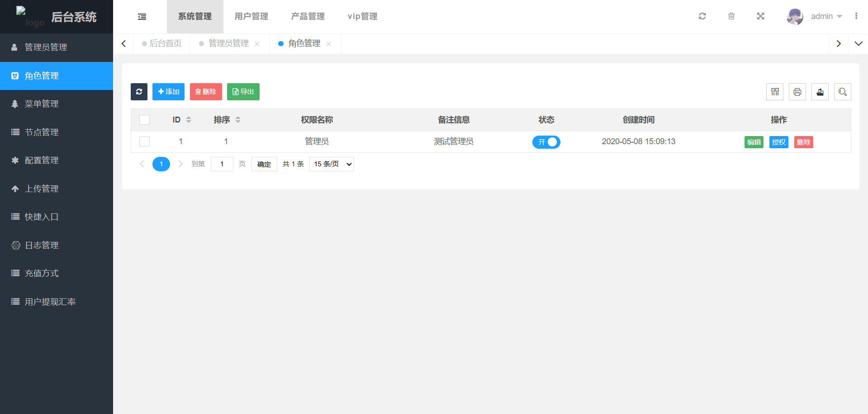Click the page number input field
The width and height of the screenshot is (868, 414).
[222, 164]
